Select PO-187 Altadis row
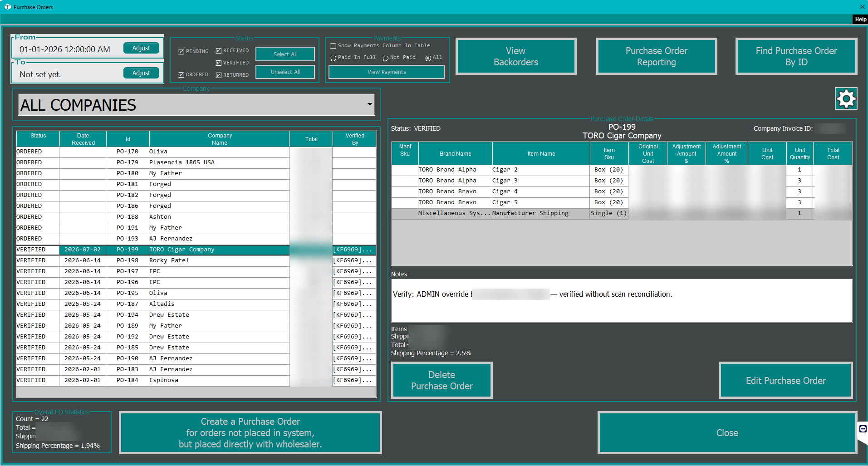The height and width of the screenshot is (466, 868). pyautogui.click(x=196, y=304)
